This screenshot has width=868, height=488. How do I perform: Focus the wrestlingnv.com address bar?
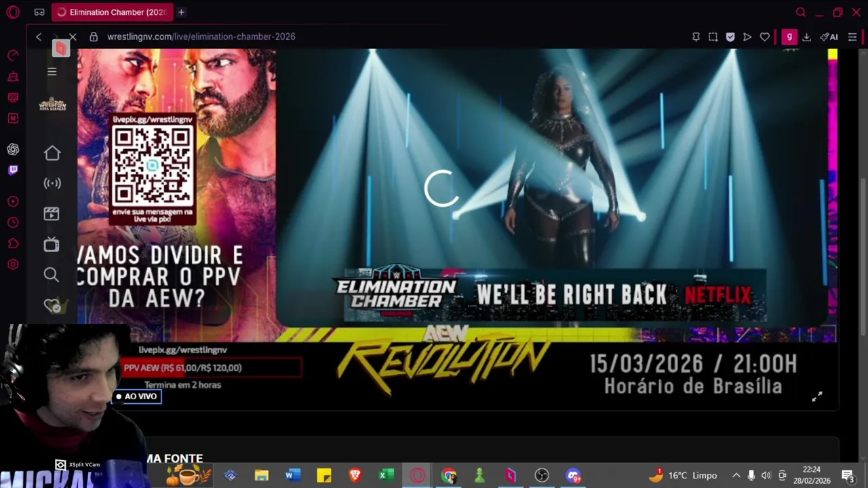[x=201, y=37]
